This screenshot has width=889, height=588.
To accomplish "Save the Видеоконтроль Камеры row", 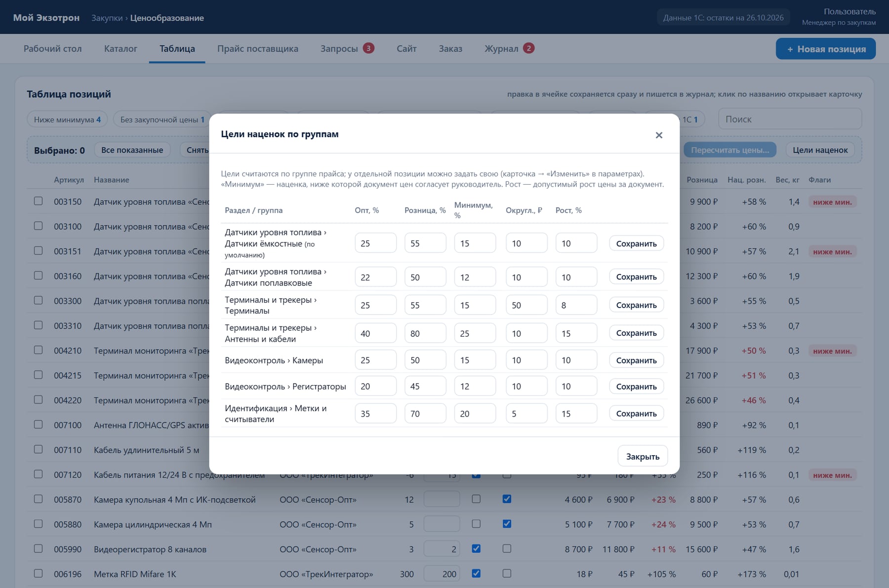I will click(636, 360).
